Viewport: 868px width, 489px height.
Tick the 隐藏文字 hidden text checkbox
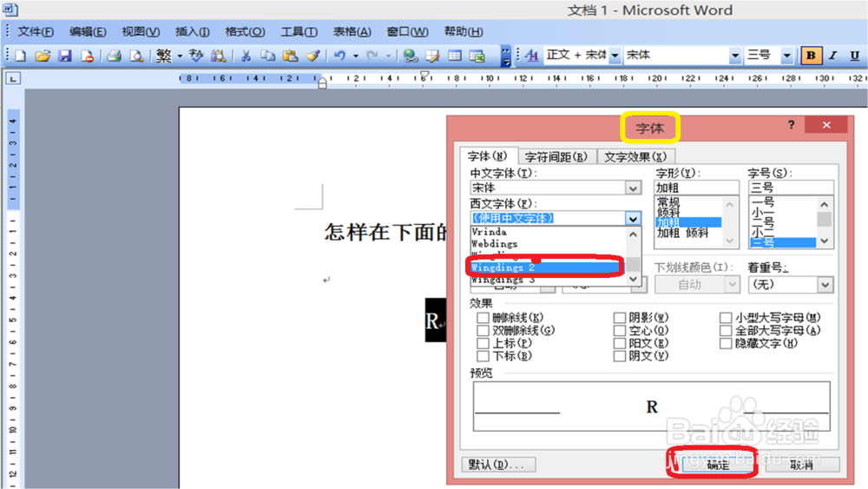(x=725, y=343)
